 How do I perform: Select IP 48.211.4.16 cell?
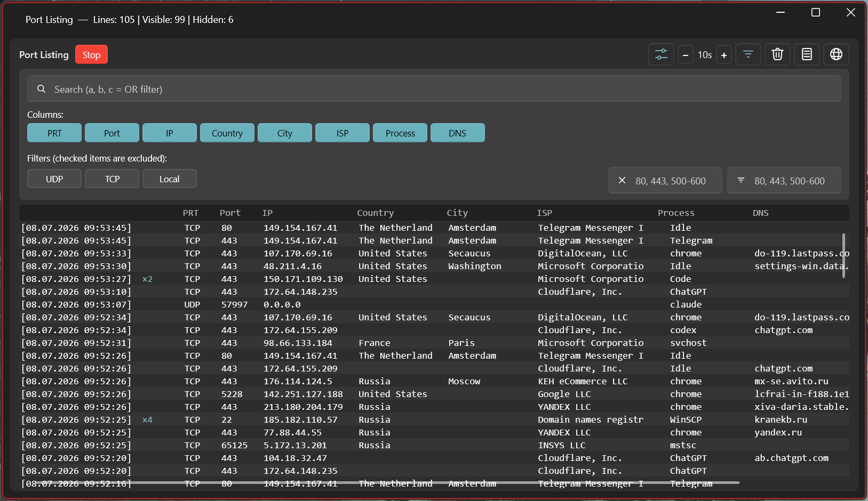pyautogui.click(x=292, y=266)
